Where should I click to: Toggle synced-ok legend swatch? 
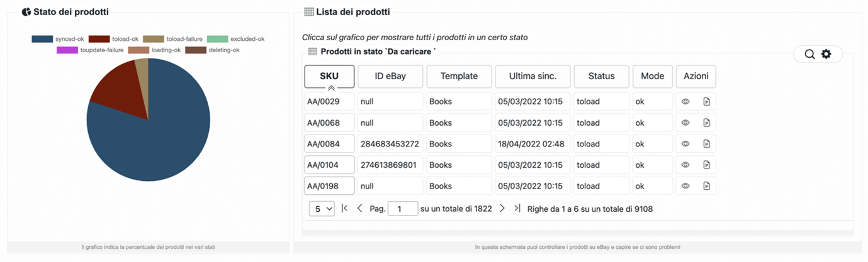(42, 39)
